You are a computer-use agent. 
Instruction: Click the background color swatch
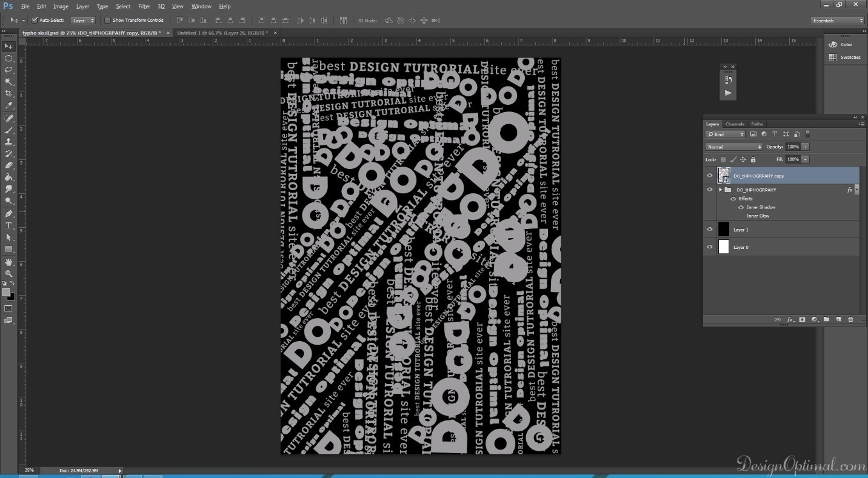11,297
